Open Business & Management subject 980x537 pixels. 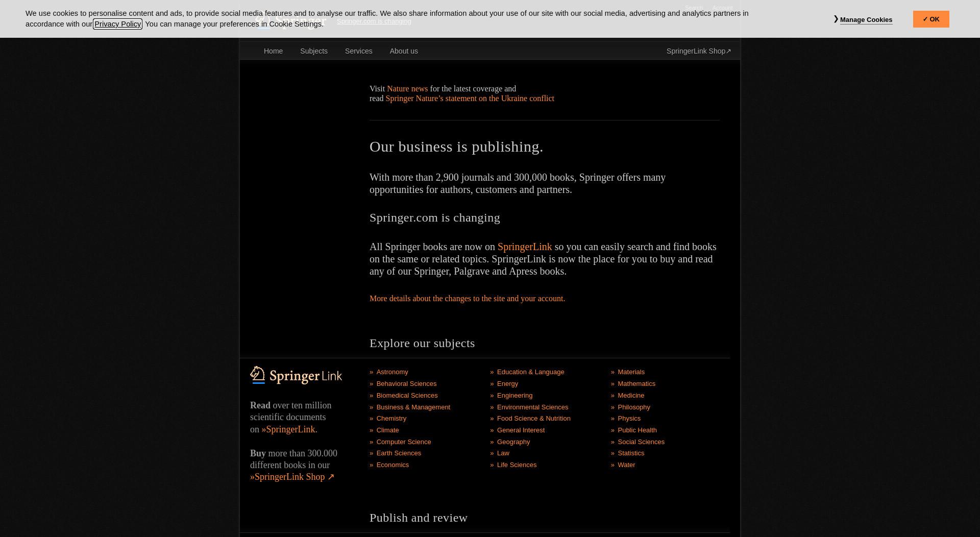[x=413, y=407]
